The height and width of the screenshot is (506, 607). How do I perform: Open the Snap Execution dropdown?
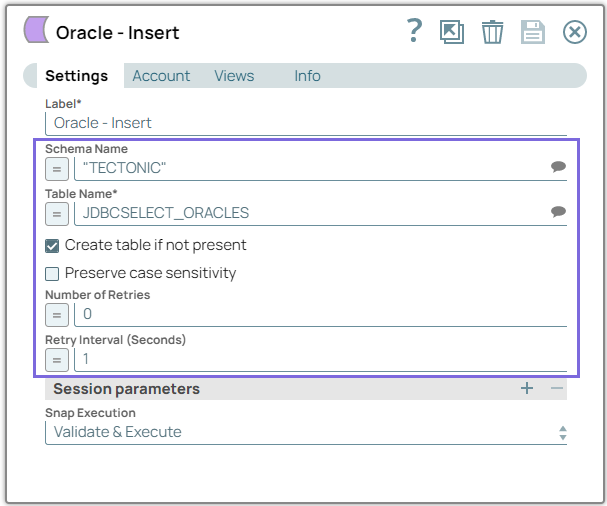306,432
